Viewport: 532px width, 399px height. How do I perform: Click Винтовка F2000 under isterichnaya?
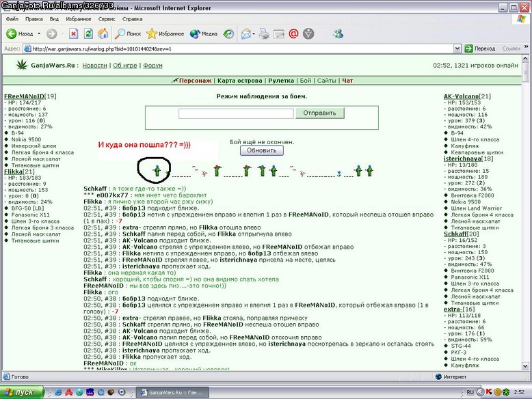[473, 195]
